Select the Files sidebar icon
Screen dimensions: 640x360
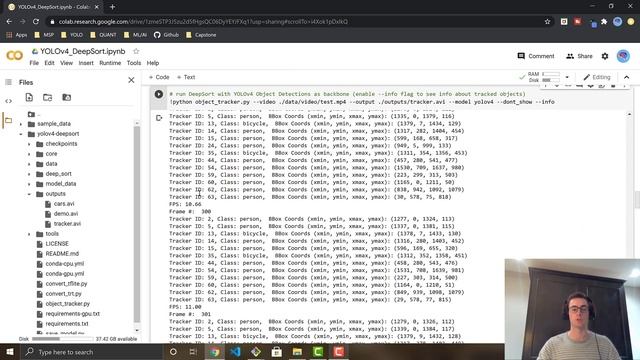pos(8,120)
